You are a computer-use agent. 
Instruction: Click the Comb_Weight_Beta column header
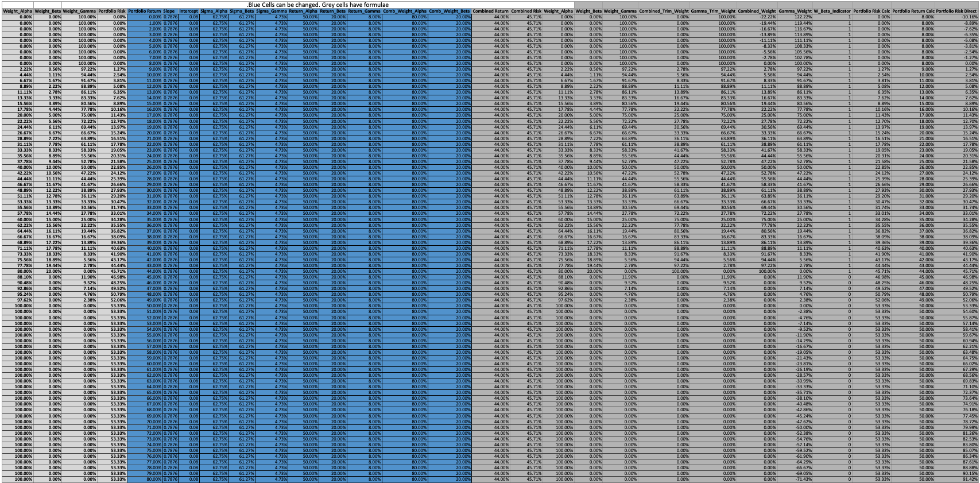pyautogui.click(x=450, y=11)
